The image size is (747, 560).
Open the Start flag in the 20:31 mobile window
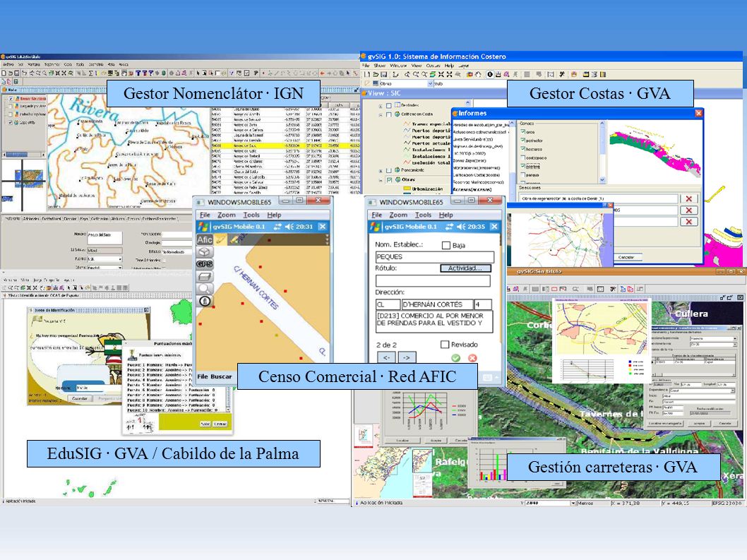(203, 227)
